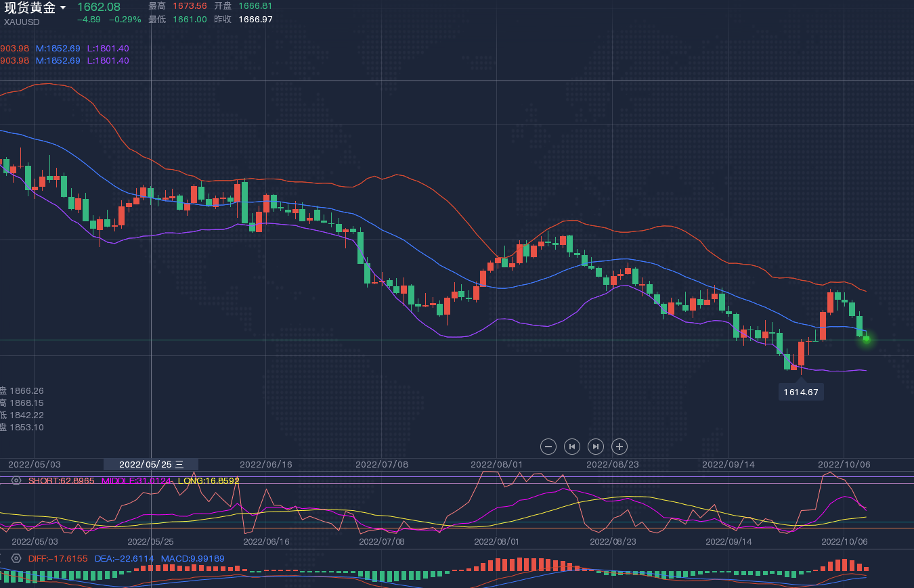Click the green current price dot
This screenshot has width=914, height=588.
click(866, 339)
